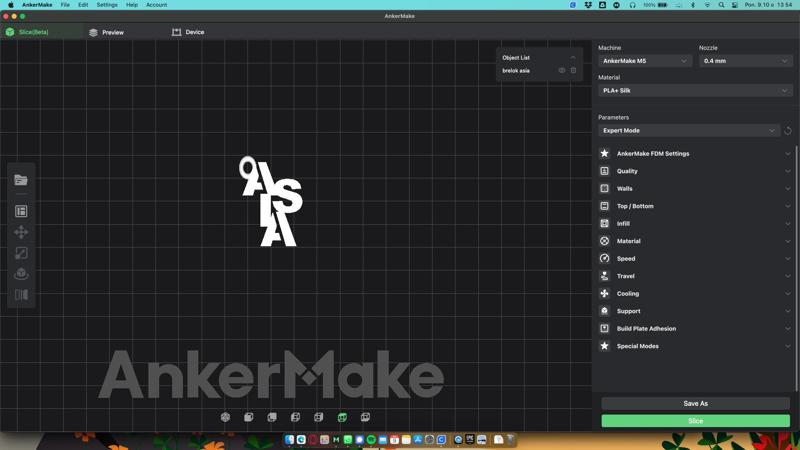The image size is (800, 450).
Task: Switch to the isometric 3D view cube
Action: click(225, 417)
